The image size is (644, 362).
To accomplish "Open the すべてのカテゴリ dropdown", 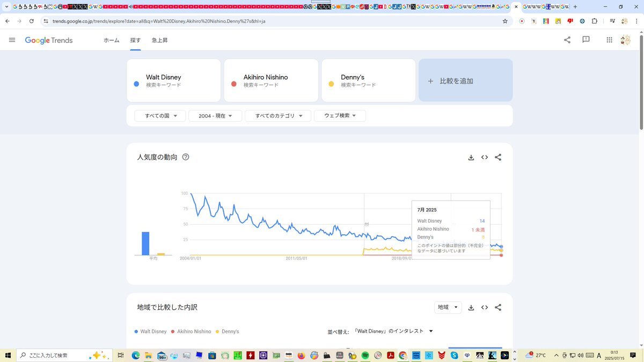I will pos(278,116).
